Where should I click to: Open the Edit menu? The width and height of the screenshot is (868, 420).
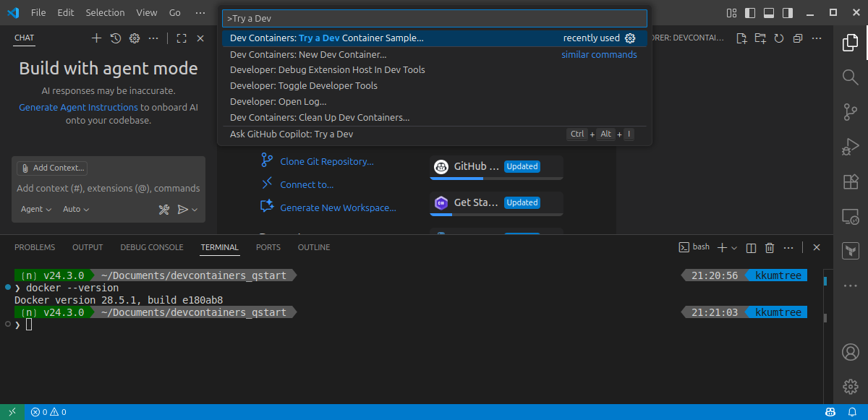[66, 12]
